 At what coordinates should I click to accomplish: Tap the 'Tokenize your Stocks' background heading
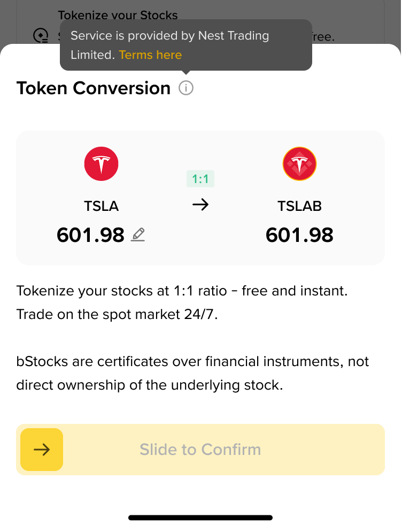coord(118,16)
